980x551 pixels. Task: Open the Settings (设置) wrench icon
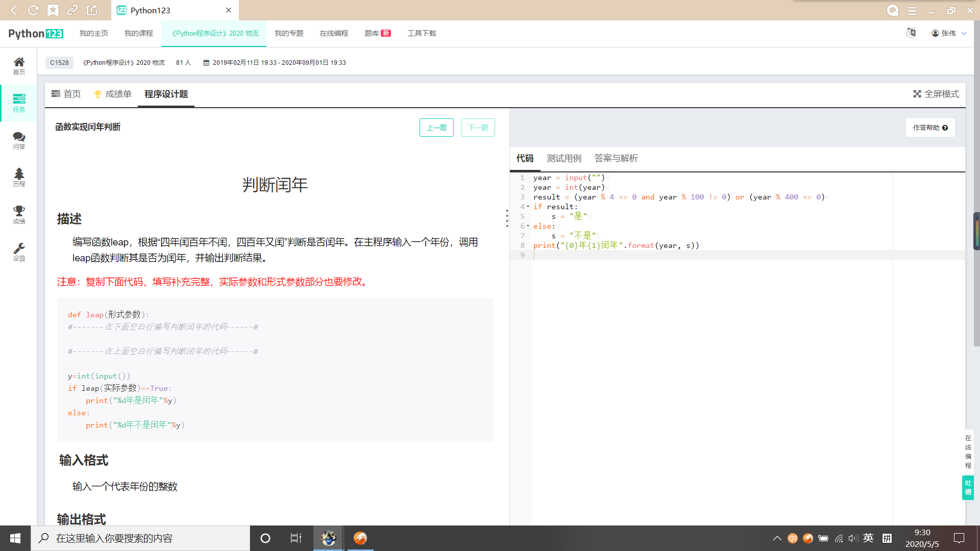pos(19,252)
